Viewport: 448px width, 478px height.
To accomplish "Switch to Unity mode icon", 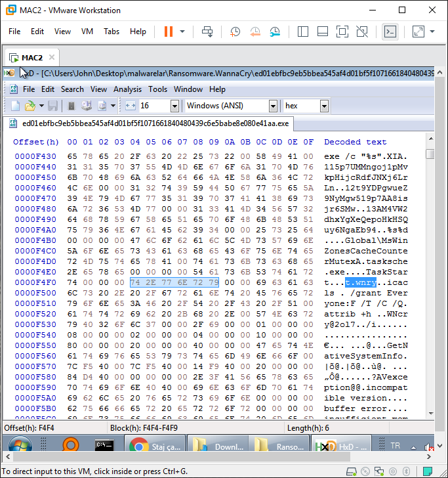I will click(x=362, y=32).
